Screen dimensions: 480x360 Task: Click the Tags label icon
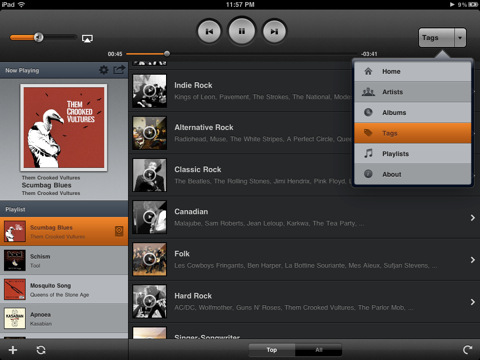click(368, 133)
